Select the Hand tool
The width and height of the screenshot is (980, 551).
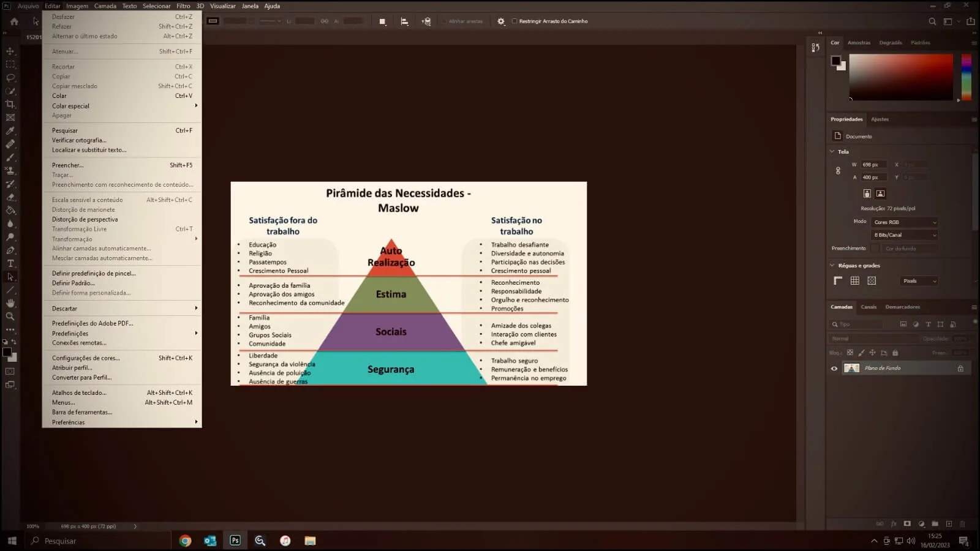tap(10, 303)
